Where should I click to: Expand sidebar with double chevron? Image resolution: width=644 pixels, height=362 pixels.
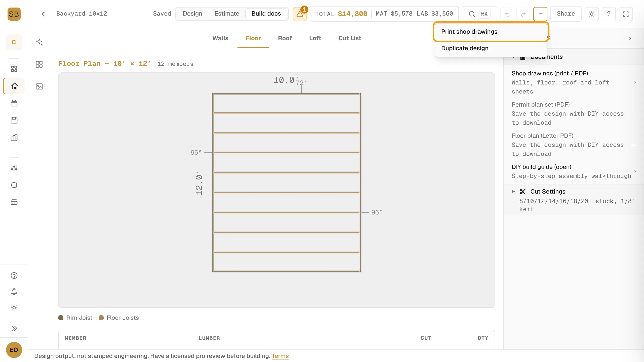[x=14, y=328]
